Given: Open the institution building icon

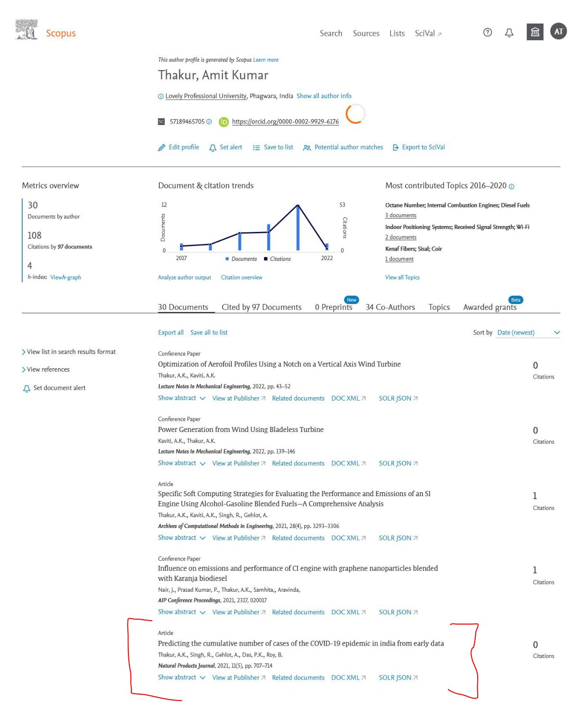Looking at the screenshot, I should pyautogui.click(x=535, y=32).
